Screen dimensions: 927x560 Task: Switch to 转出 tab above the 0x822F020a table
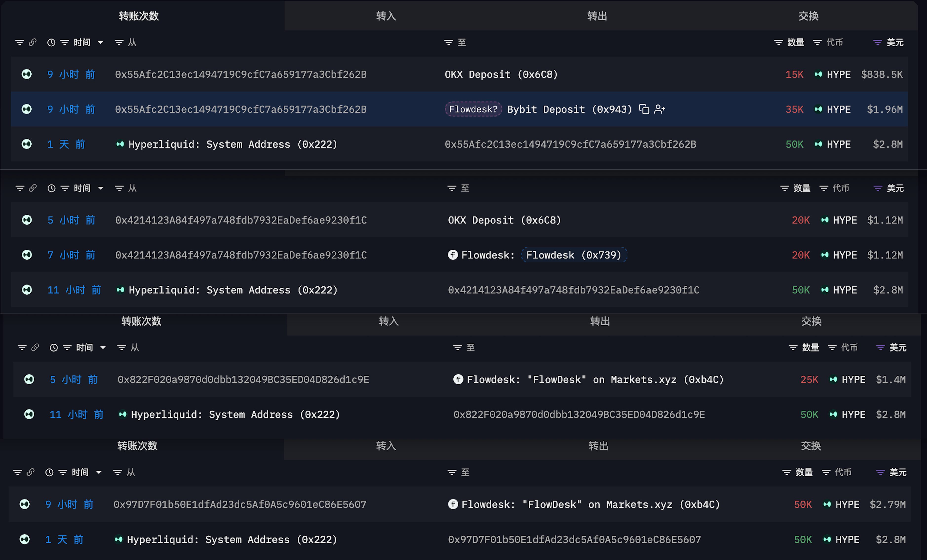(x=600, y=321)
